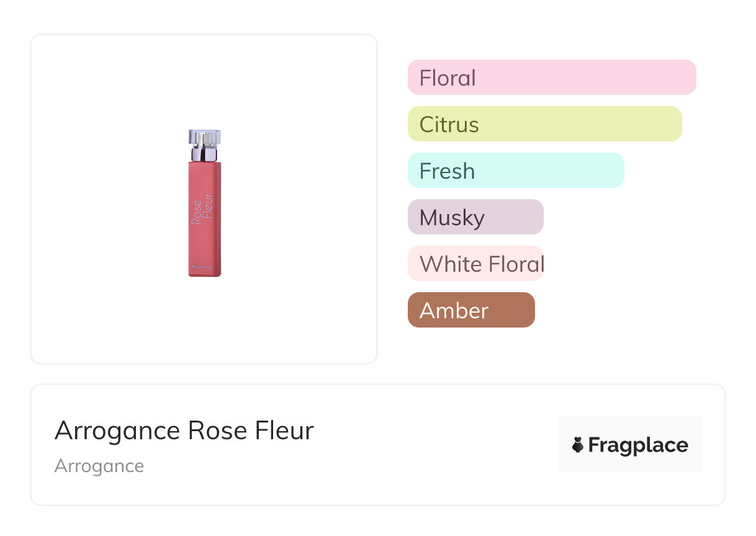The width and height of the screenshot is (756, 536).
Task: Click the clear cap of the perfume bottle
Action: (205, 137)
